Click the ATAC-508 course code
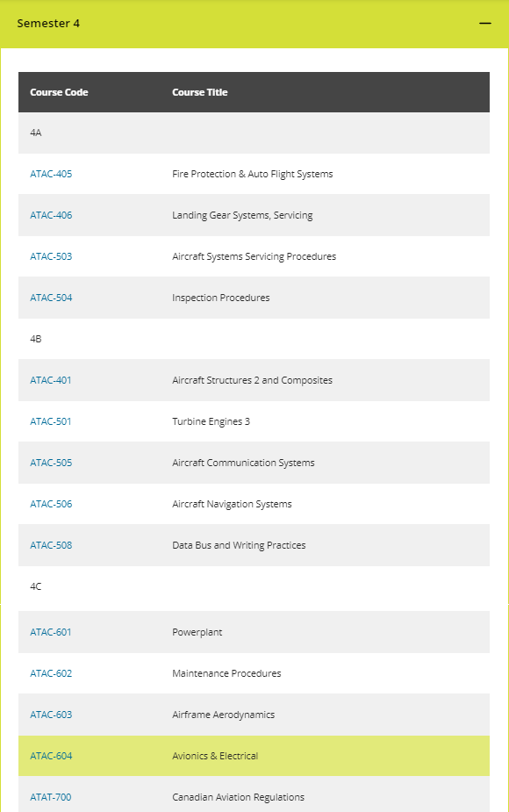This screenshot has height=812, width=509. point(51,545)
